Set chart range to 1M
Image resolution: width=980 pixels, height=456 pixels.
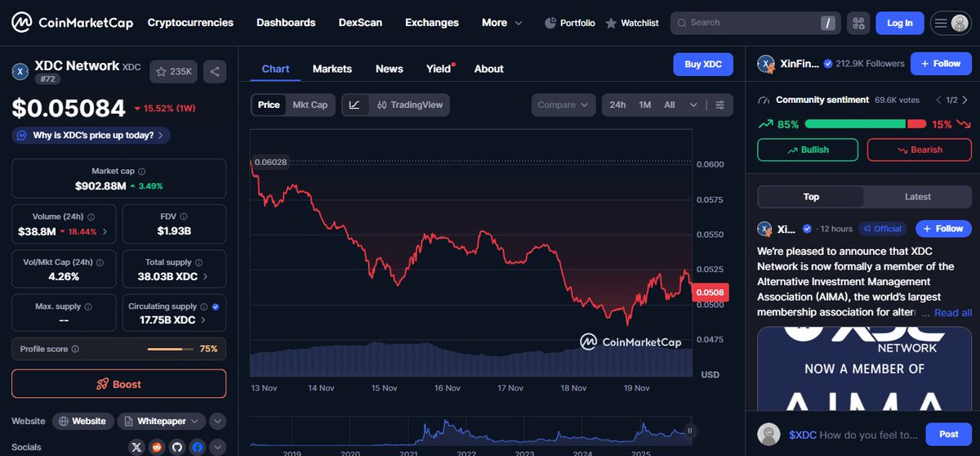[x=644, y=105]
